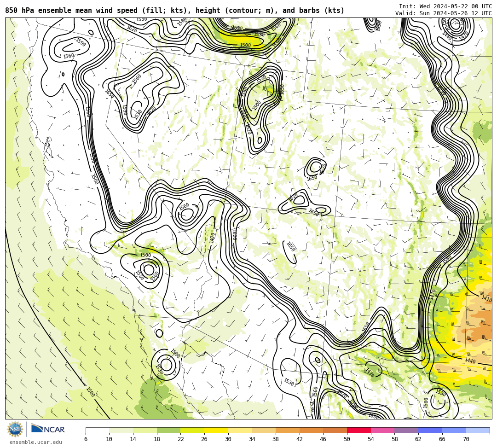Pick the pale 10–14 kts colorbar swatch
This screenshot has height=448, width=497.
[121, 430]
